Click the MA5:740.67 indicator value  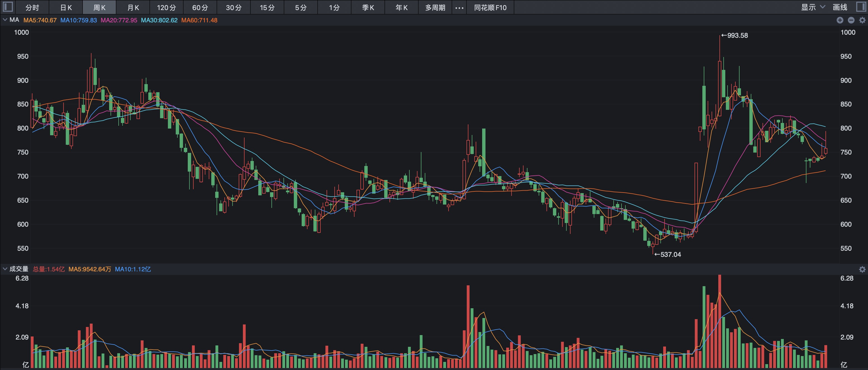point(40,20)
